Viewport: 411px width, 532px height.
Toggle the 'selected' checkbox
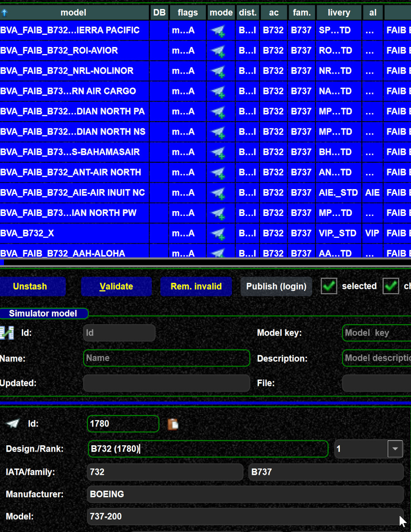pyautogui.click(x=329, y=286)
